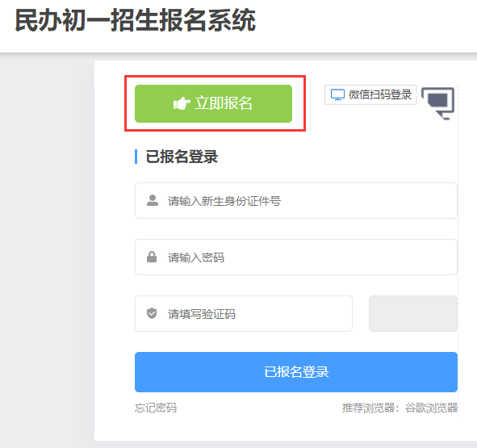477x448 pixels.
Task: Click the 立即报名 text label
Action: (224, 103)
